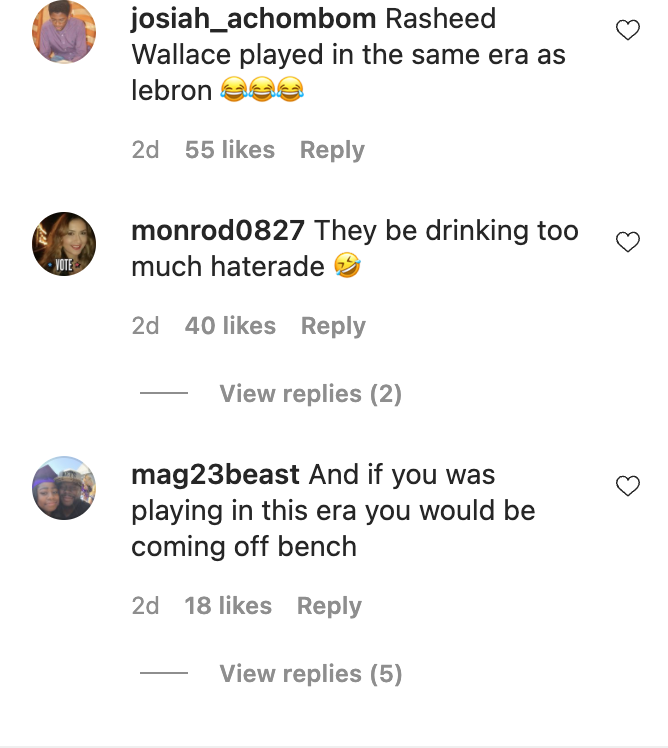Image resolution: width=668 pixels, height=748 pixels.
Task: Click the 2d timestamp on monrod0827's comment
Action: coord(145,326)
